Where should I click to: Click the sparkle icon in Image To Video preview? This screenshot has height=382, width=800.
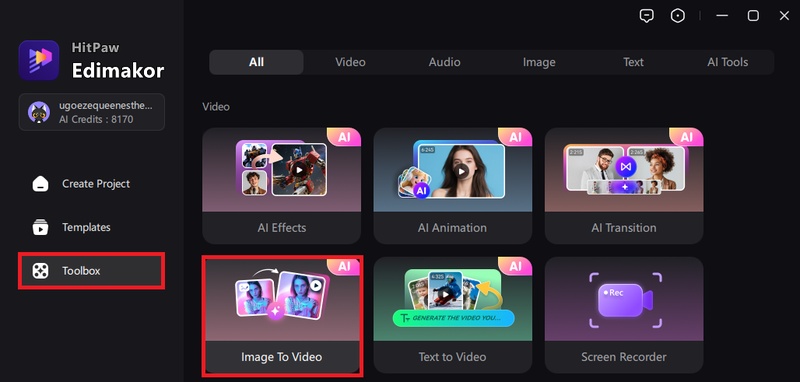[x=276, y=311]
